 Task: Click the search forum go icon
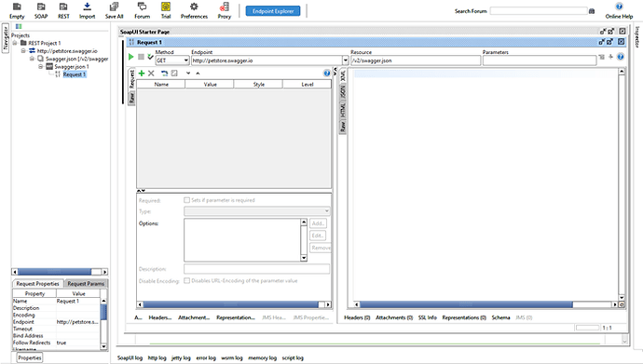592,11
